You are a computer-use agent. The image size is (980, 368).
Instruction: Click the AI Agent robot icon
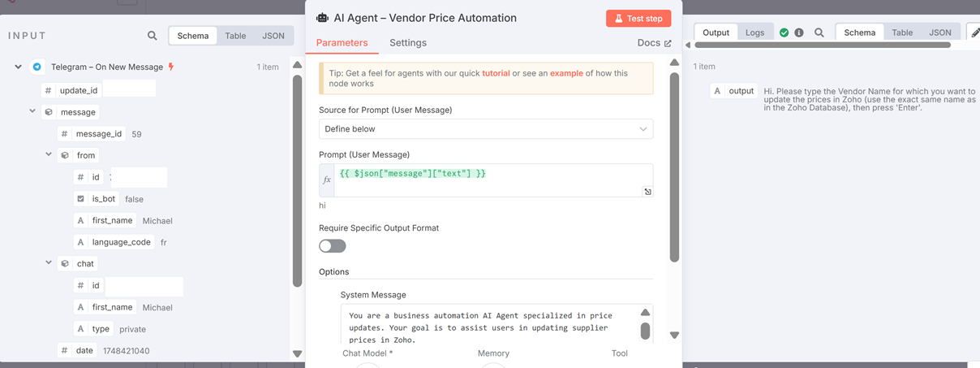322,18
